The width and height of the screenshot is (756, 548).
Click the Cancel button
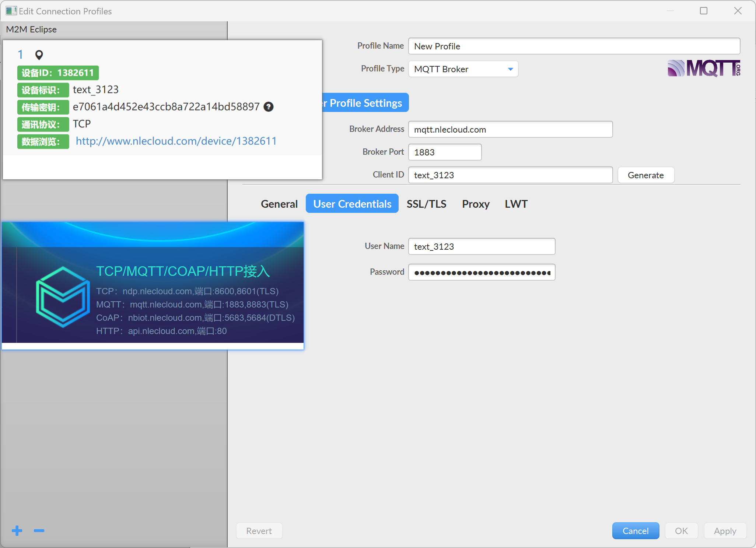pos(635,531)
